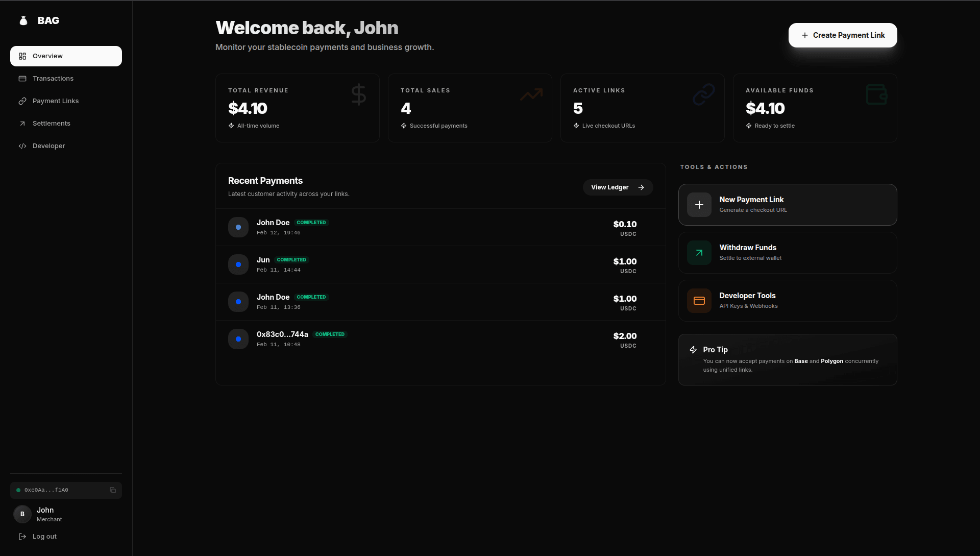Click the log out arrow icon
Viewport: 980px width, 556px height.
point(21,536)
